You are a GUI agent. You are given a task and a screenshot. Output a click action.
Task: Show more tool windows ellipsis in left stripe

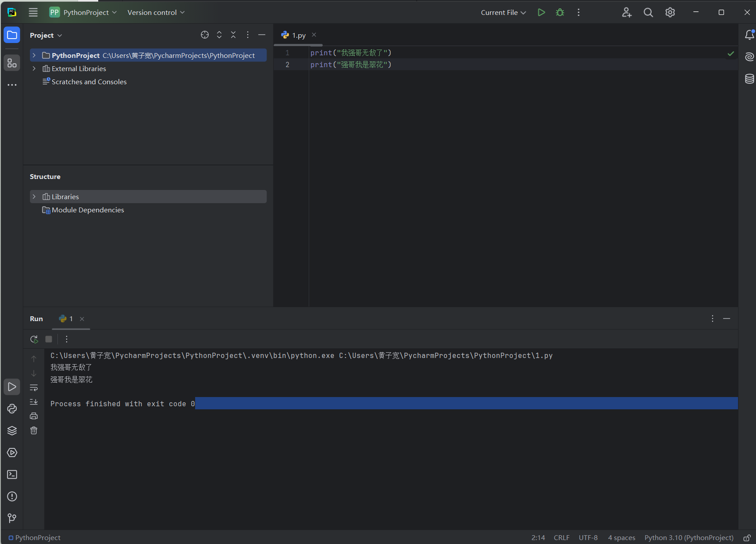pyautogui.click(x=12, y=85)
